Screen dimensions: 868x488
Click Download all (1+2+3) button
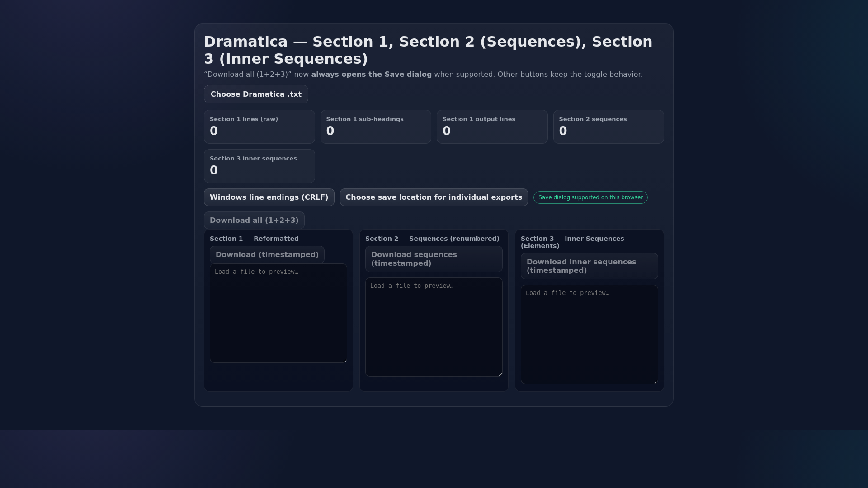coord(254,221)
